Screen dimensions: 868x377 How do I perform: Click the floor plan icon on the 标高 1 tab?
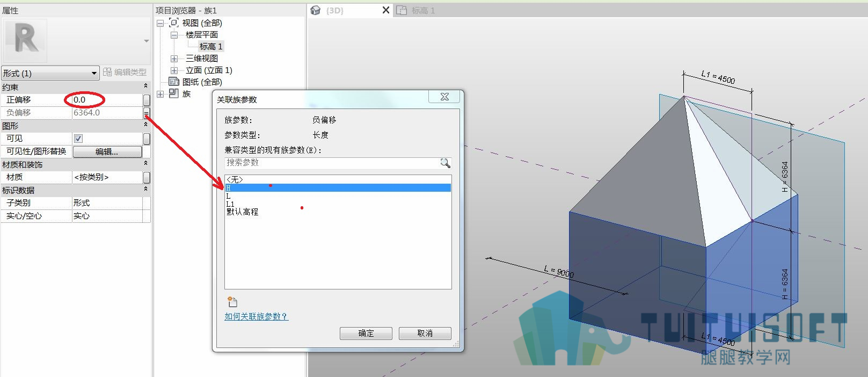tap(402, 10)
